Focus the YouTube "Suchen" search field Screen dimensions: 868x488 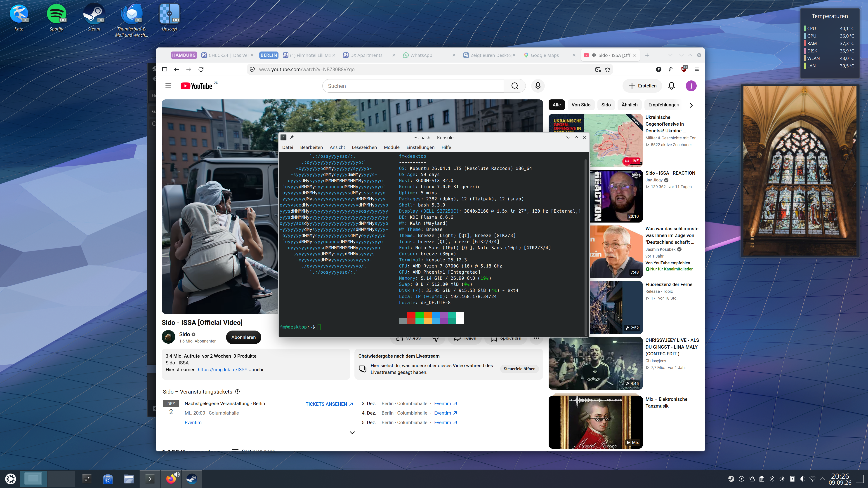(413, 86)
